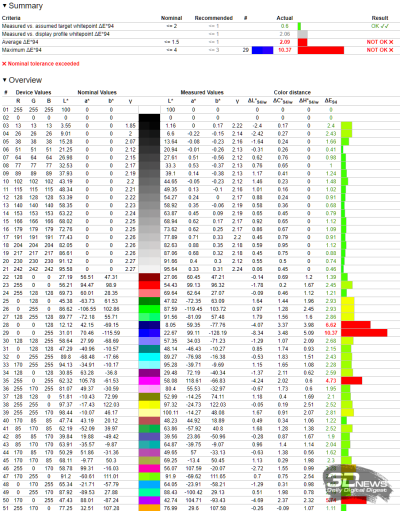Screen dimensions: 400x511
Task: Click the long red ΔE bar for patch 29
Action: [x=364, y=333]
